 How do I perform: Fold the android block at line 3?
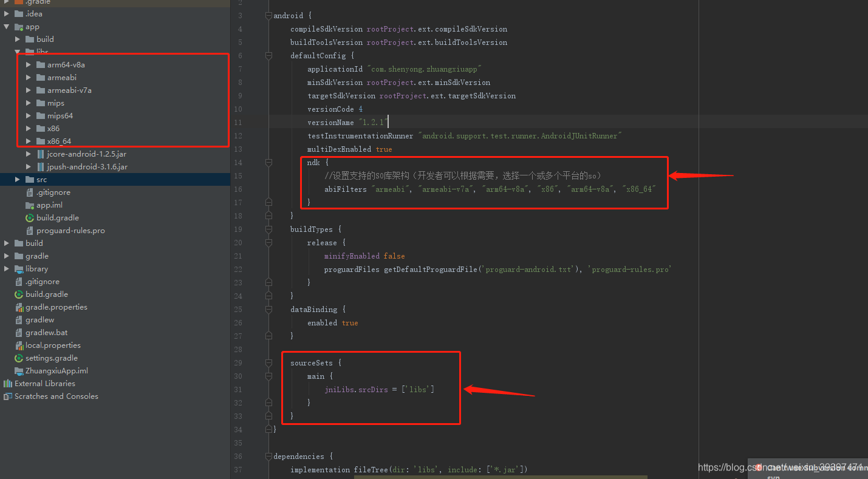(268, 16)
